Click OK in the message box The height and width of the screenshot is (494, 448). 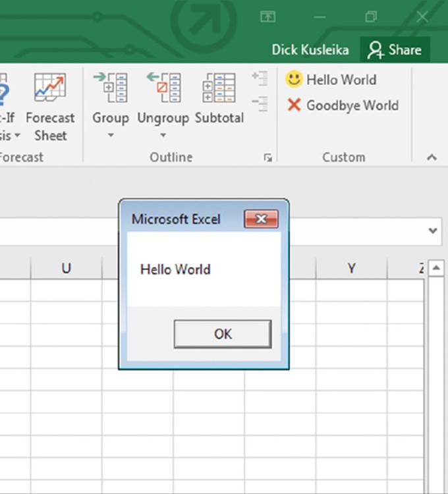click(x=223, y=334)
